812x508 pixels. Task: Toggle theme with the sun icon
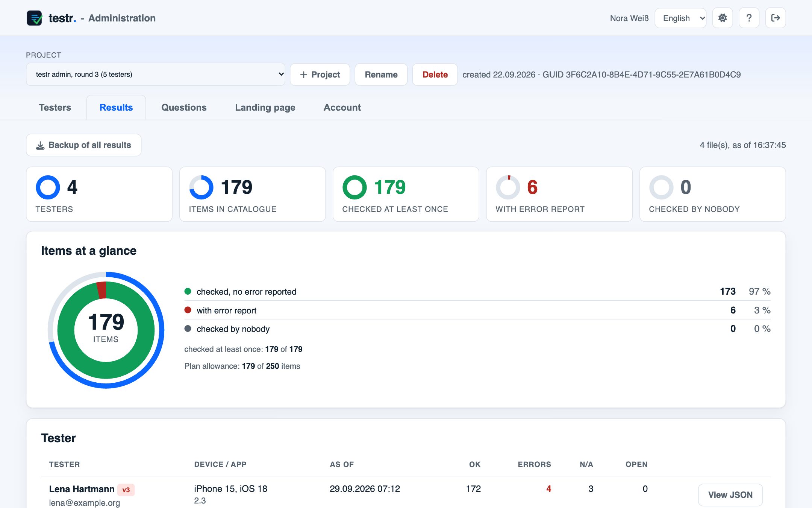pos(722,18)
